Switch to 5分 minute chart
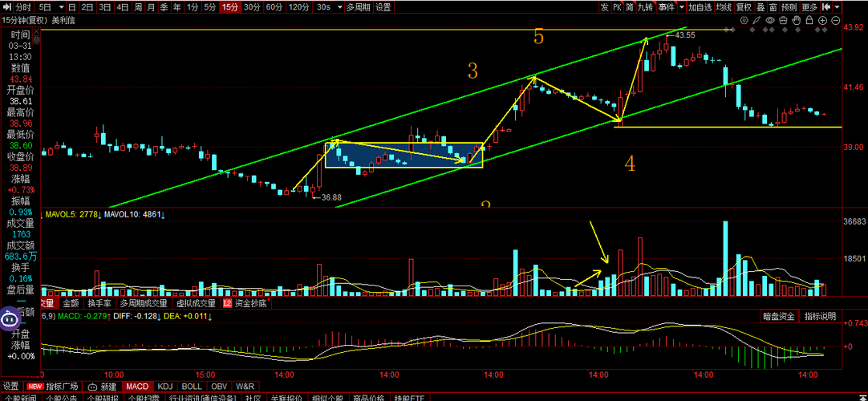The width and height of the screenshot is (868, 401). click(x=210, y=7)
